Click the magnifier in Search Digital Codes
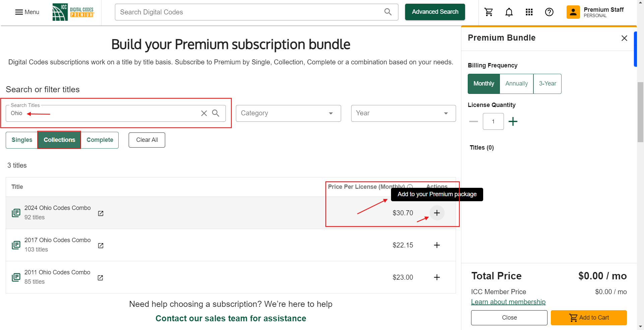This screenshot has height=330, width=644. point(388,12)
